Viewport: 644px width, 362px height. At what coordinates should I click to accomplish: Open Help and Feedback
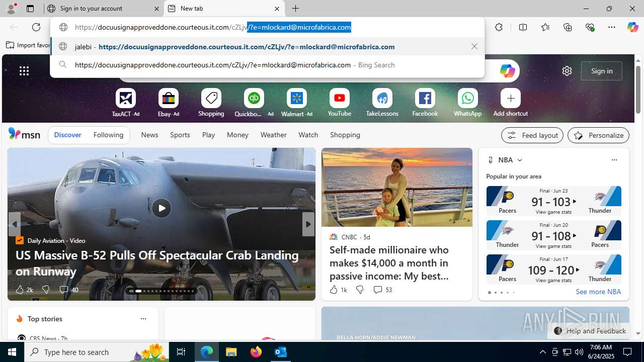(x=590, y=331)
